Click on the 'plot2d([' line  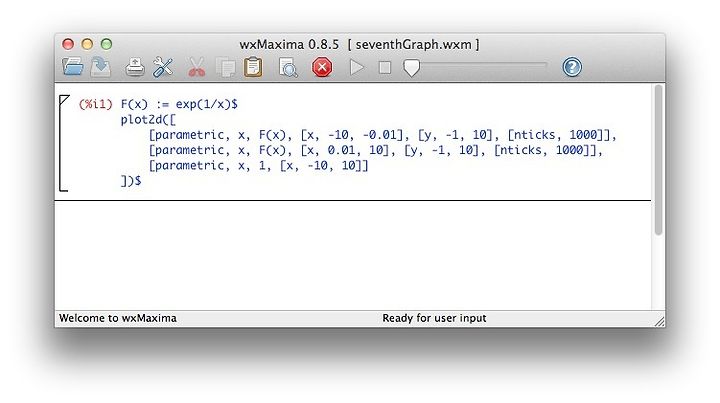pos(148,120)
